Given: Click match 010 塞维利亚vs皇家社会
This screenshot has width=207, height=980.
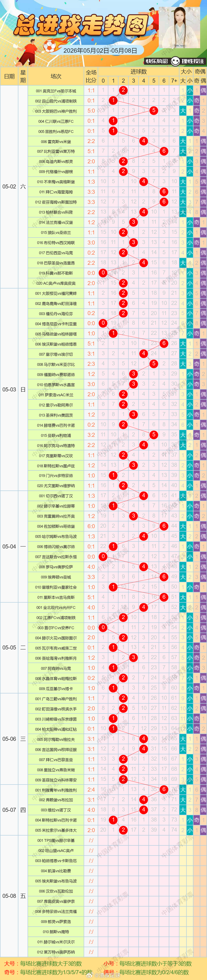Looking at the screenshot, I should pos(56,587).
